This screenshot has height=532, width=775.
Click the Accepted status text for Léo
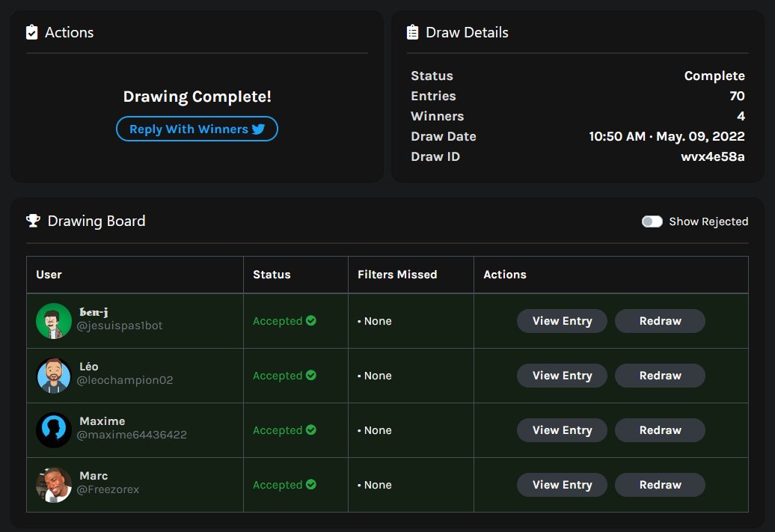[x=278, y=376]
